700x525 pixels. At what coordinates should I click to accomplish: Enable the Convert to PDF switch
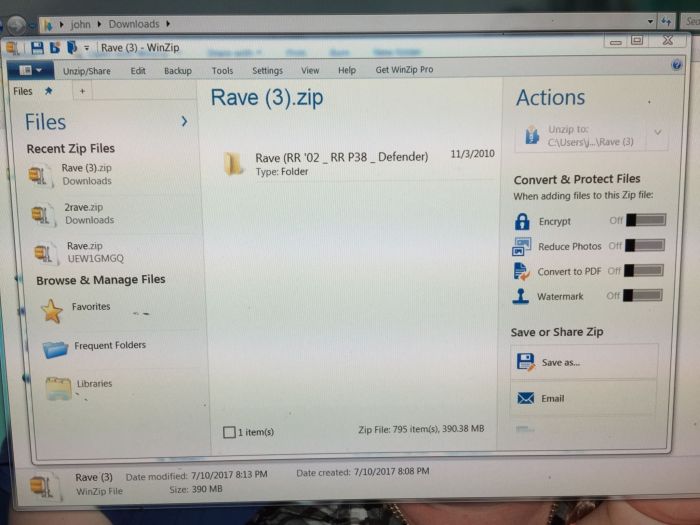[643, 271]
